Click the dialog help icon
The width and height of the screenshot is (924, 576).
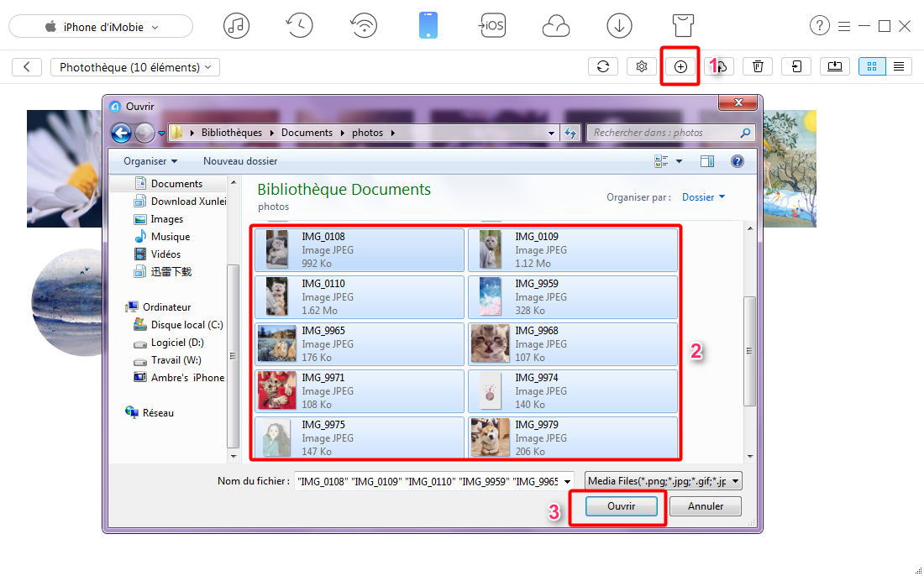click(x=738, y=161)
